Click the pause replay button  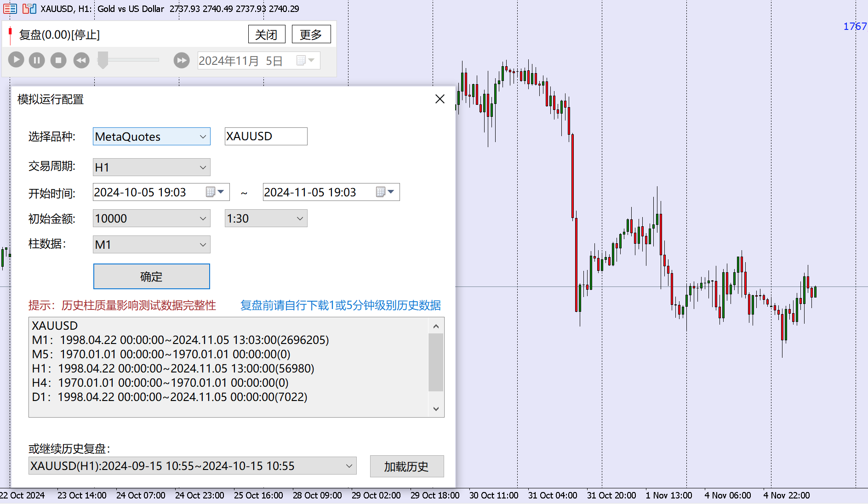coord(37,60)
